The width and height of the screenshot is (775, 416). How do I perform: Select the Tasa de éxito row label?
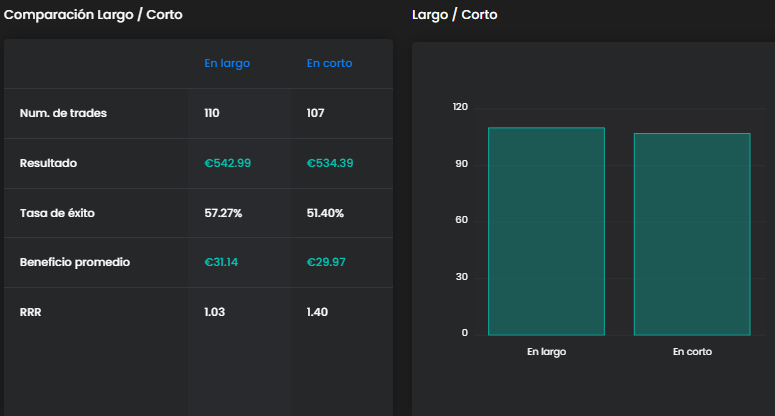tap(57, 213)
